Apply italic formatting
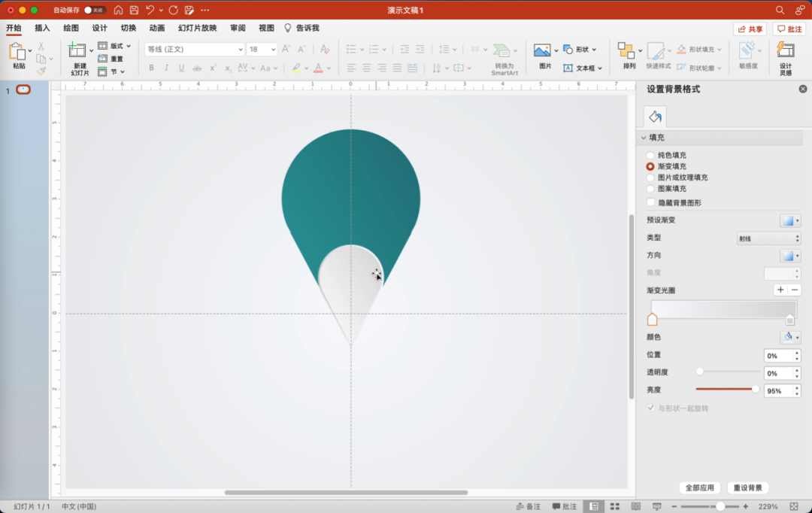 click(x=166, y=68)
